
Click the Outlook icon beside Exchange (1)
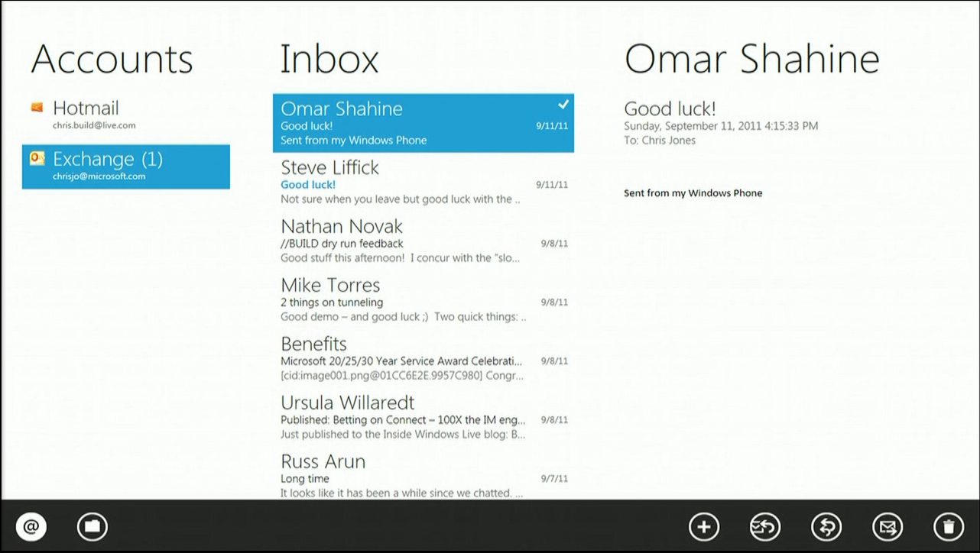pyautogui.click(x=37, y=158)
